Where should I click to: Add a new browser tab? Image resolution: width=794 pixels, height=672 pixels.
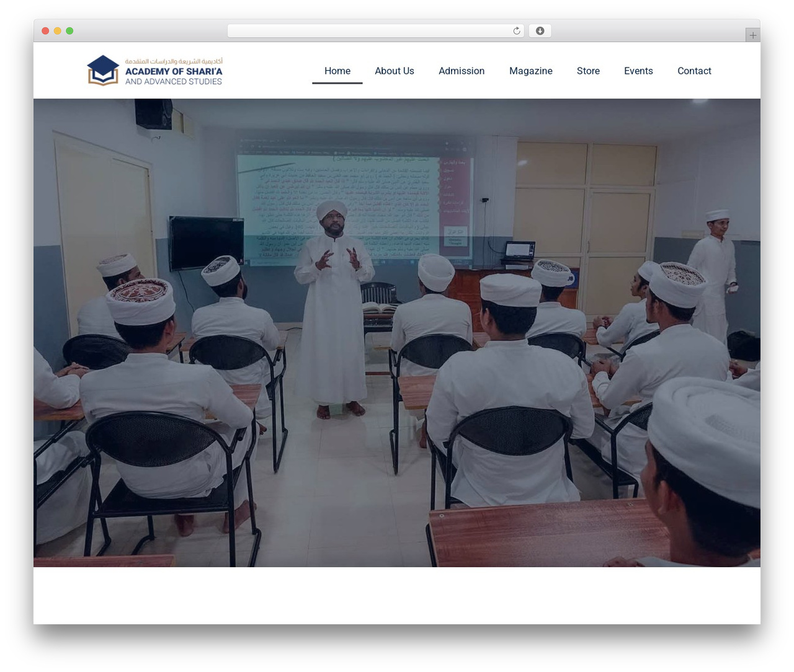752,35
